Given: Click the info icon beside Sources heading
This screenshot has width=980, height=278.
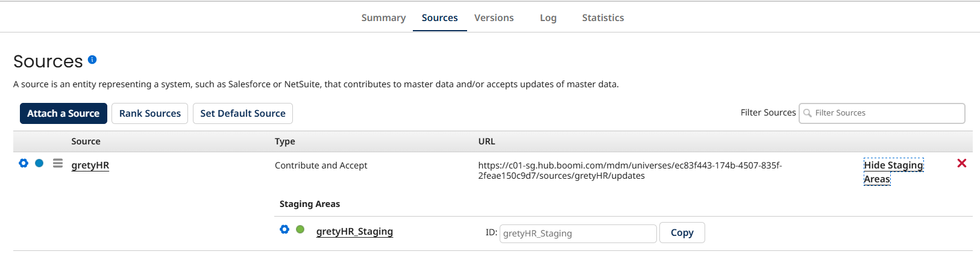Looking at the screenshot, I should [x=92, y=60].
